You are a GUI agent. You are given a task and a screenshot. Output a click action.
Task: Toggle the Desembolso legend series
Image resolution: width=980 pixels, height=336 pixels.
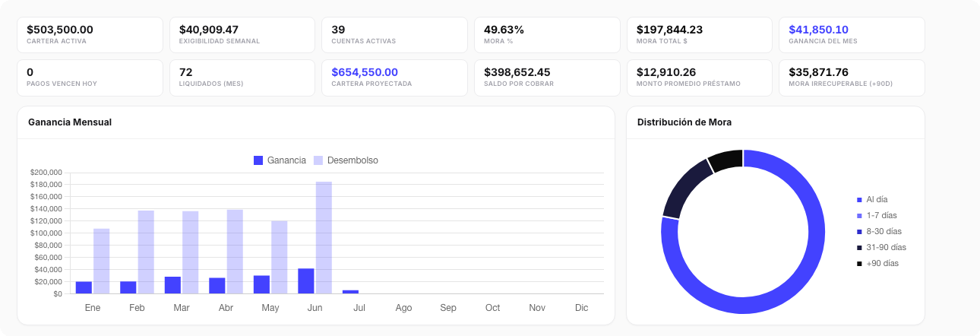pyautogui.click(x=346, y=160)
